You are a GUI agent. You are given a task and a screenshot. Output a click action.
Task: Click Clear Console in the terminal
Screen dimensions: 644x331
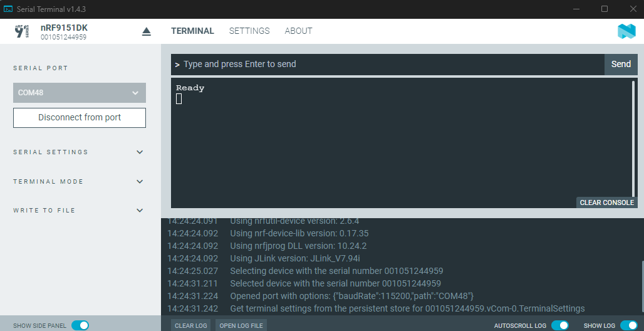click(x=606, y=202)
